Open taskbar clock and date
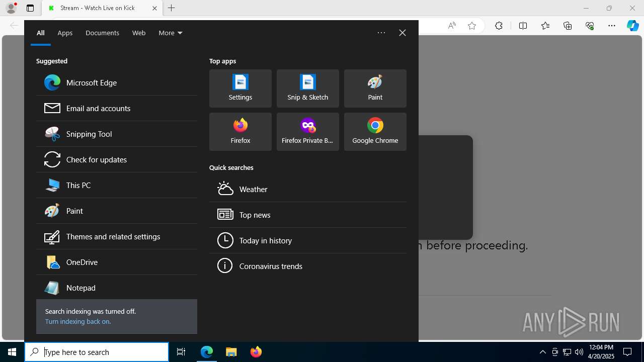 click(x=601, y=352)
